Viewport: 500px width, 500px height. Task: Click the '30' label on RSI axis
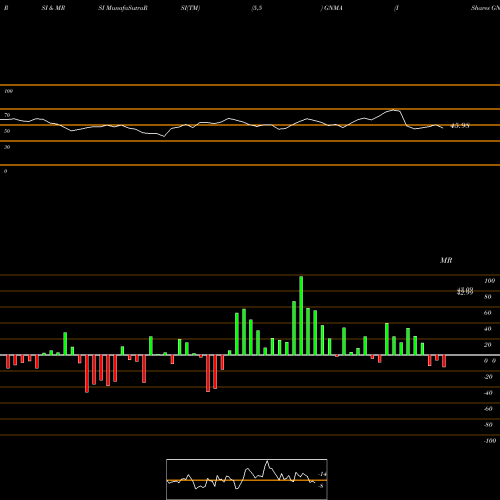coord(7,147)
